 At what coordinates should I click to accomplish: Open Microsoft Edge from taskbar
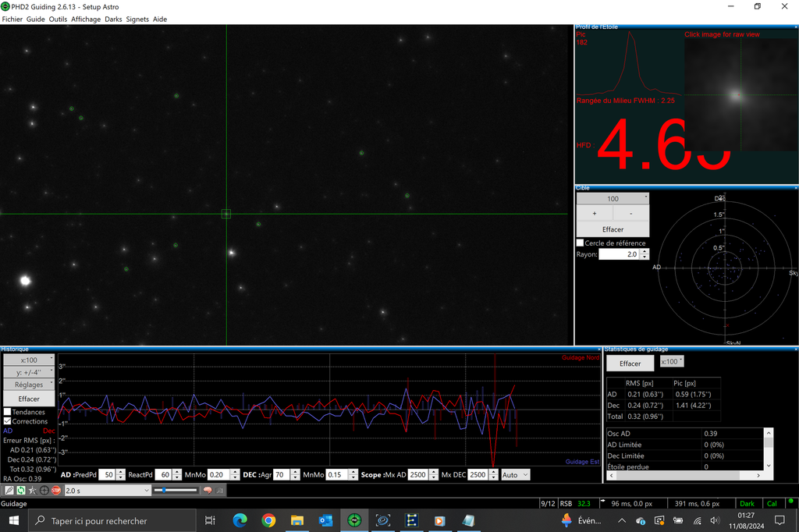pyautogui.click(x=240, y=520)
